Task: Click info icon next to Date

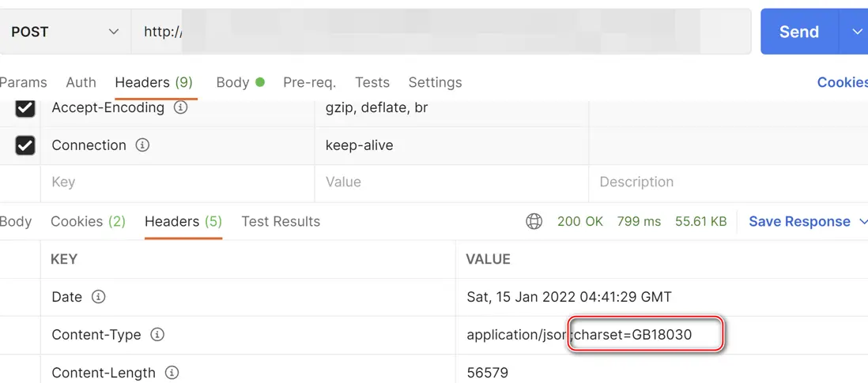Action: coord(98,297)
